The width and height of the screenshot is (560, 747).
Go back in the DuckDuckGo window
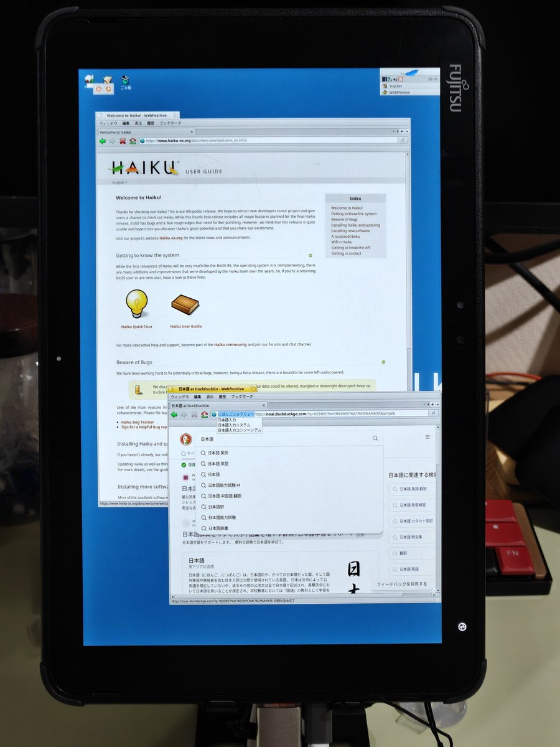[x=174, y=414]
